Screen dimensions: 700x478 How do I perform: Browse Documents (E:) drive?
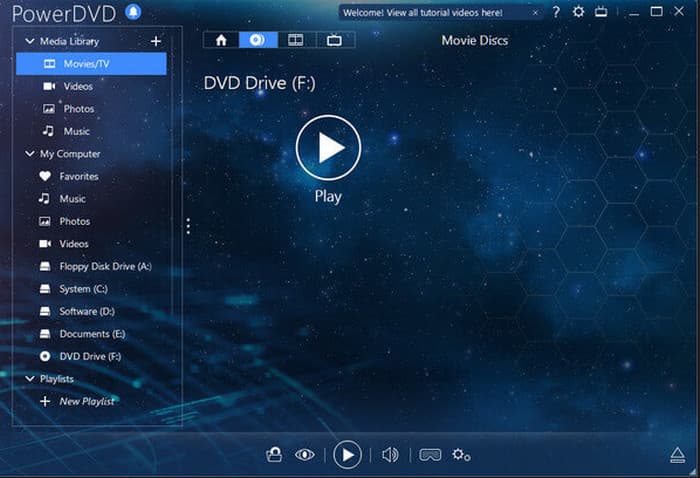click(x=91, y=334)
